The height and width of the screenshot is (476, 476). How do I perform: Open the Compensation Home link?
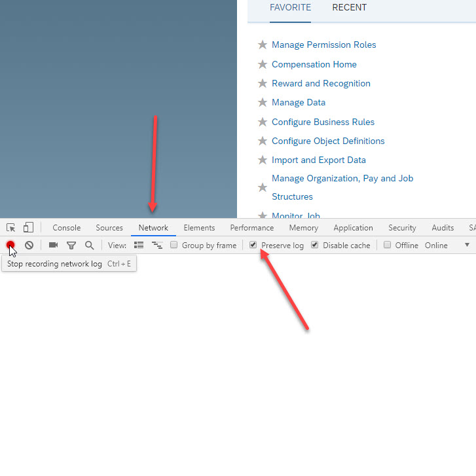point(314,64)
